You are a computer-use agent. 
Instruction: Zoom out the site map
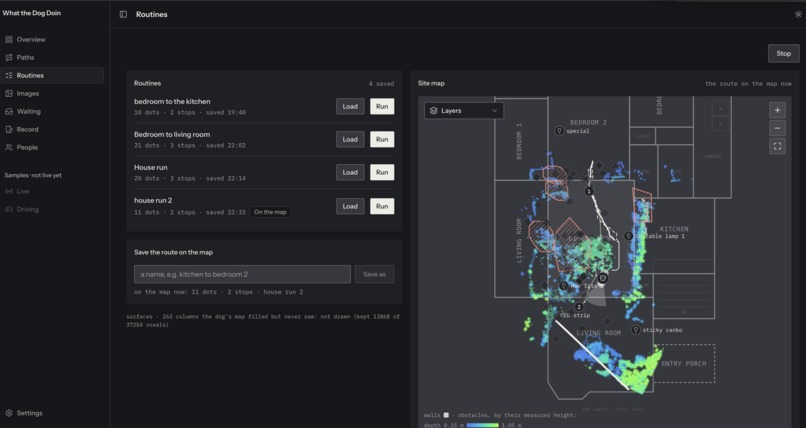pyautogui.click(x=777, y=128)
